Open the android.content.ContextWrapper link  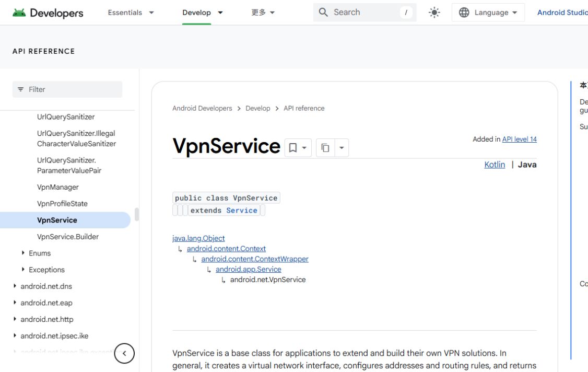[x=255, y=259]
